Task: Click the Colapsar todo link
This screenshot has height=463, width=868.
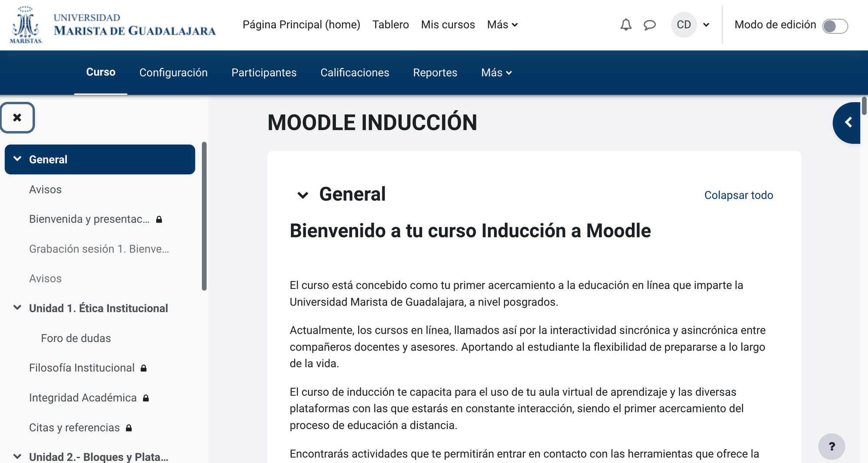Action: click(x=738, y=195)
